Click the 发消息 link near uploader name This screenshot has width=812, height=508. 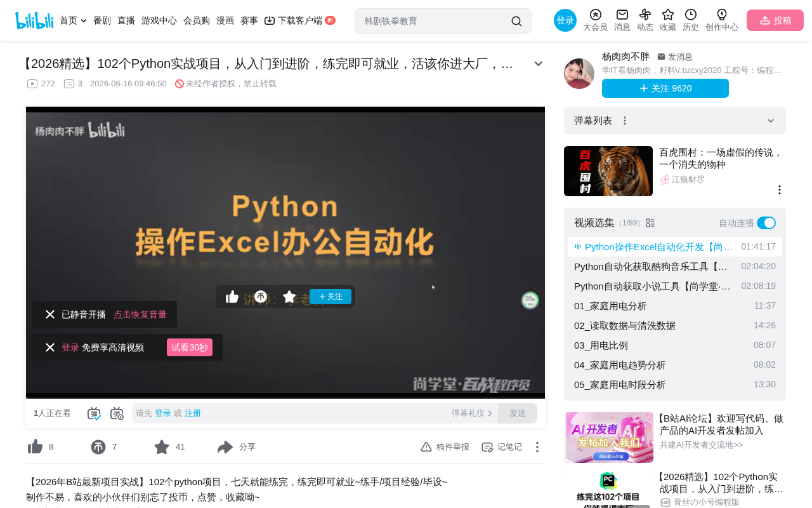(x=675, y=57)
